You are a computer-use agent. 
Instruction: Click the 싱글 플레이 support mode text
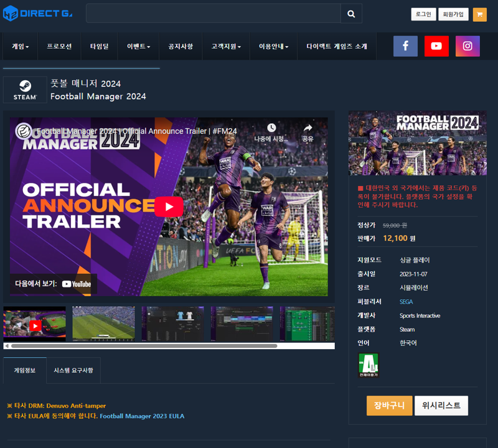[415, 260]
